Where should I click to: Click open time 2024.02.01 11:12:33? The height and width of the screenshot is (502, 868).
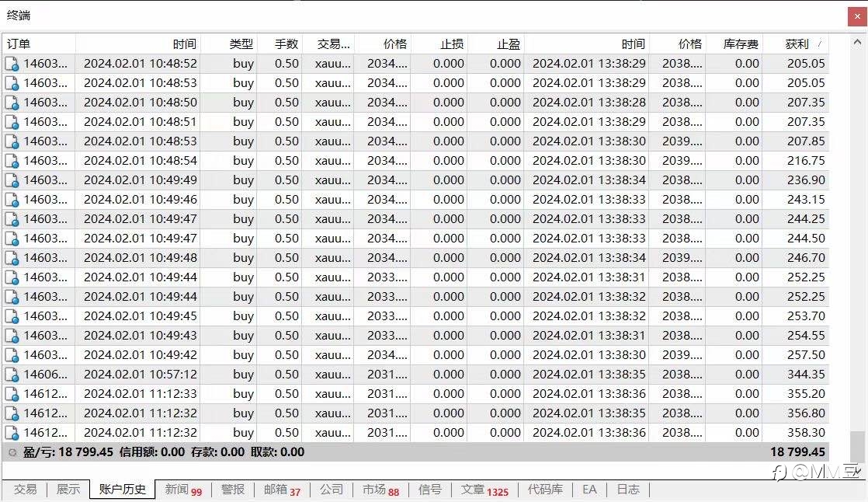pyautogui.click(x=140, y=393)
